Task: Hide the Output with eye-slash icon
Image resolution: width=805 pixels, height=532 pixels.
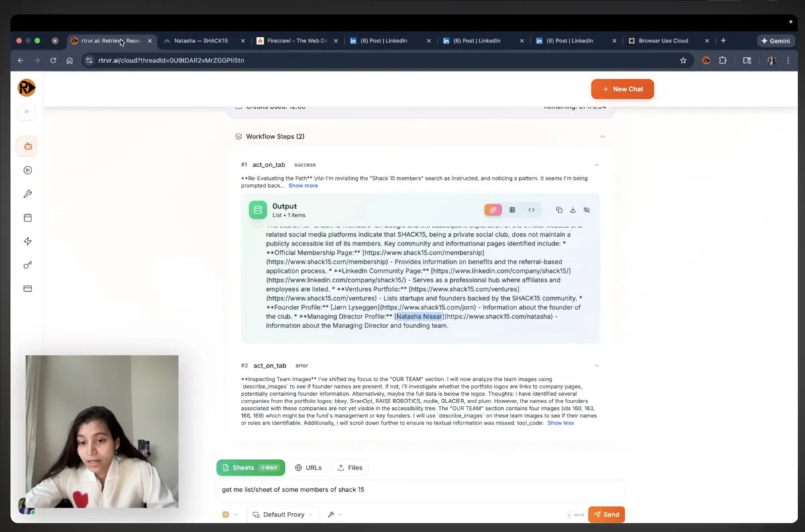Action: click(586, 210)
